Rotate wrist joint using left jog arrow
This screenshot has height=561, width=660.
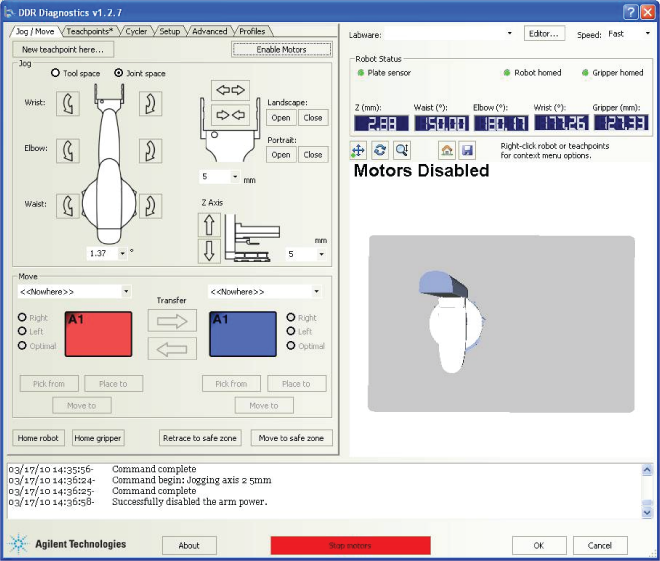68,104
